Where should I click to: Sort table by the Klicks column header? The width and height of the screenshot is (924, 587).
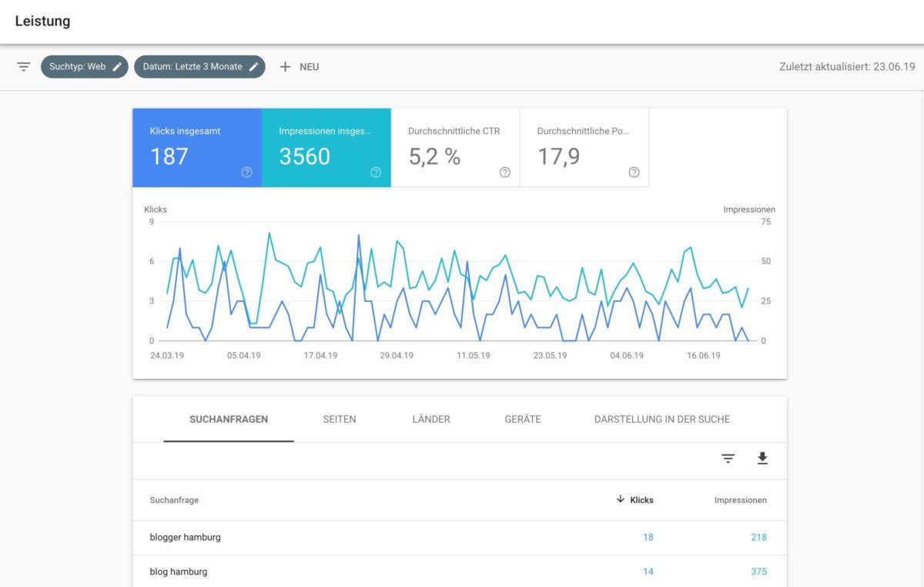[641, 500]
